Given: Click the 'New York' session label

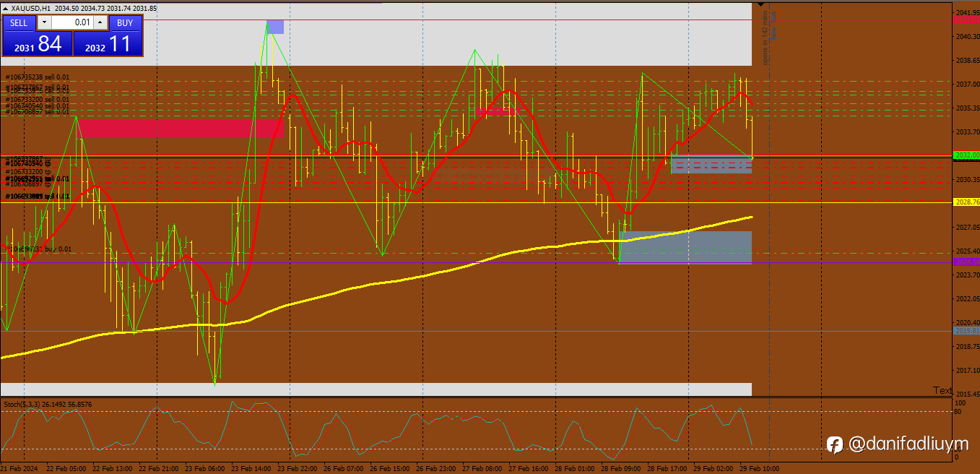Looking at the screenshot, I should click(x=774, y=24).
